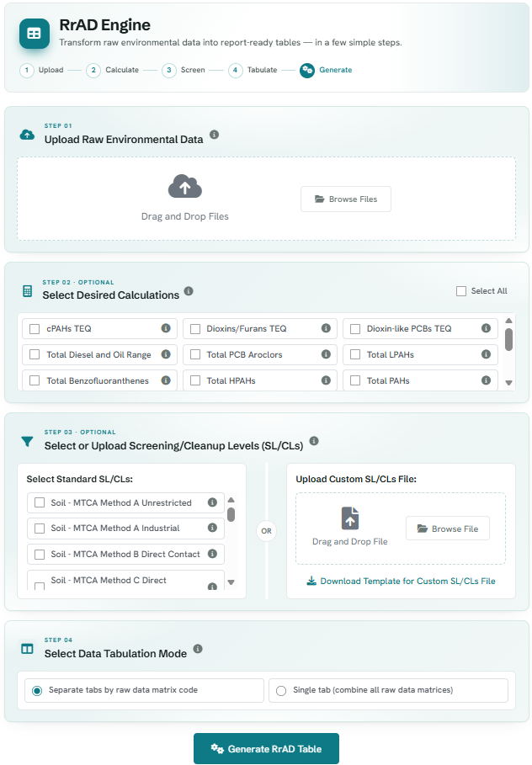Image resolution: width=532 pixels, height=765 pixels.
Task: Enable Dioxin-like PCBs TEQ calculation
Action: [x=355, y=329]
